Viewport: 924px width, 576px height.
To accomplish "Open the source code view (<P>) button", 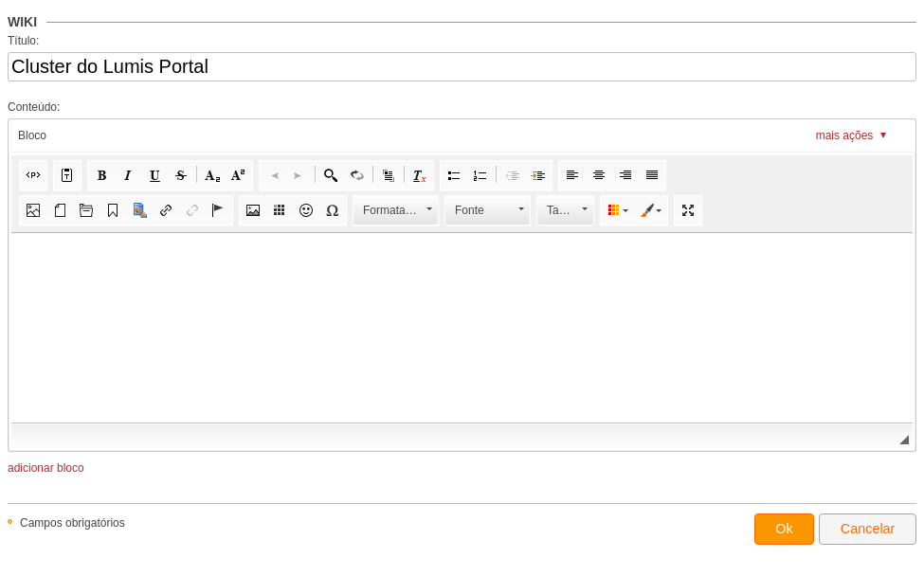I will tap(33, 175).
